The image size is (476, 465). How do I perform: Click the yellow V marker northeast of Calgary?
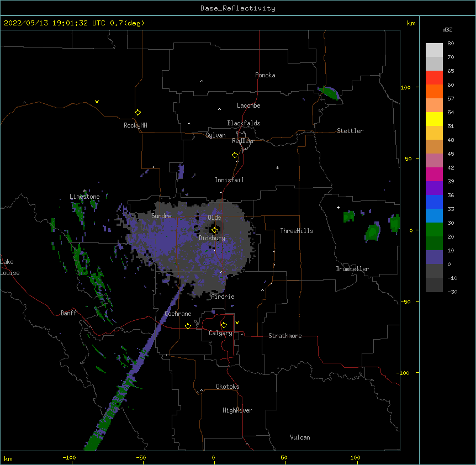[x=237, y=323]
